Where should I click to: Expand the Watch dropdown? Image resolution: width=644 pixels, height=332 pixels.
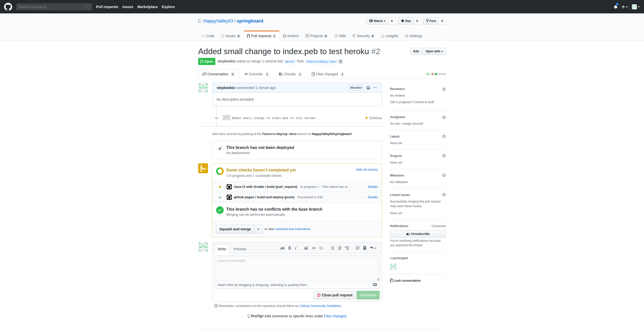tap(377, 21)
